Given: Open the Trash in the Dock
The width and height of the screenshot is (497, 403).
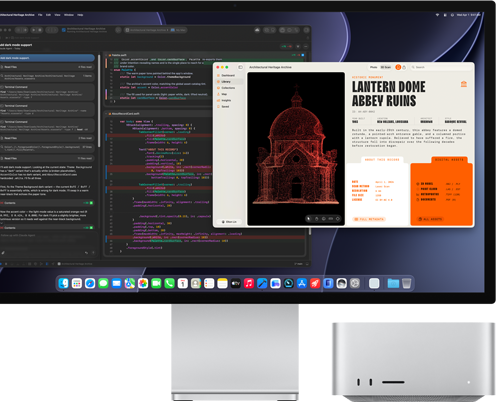Looking at the screenshot, I should 406,283.
